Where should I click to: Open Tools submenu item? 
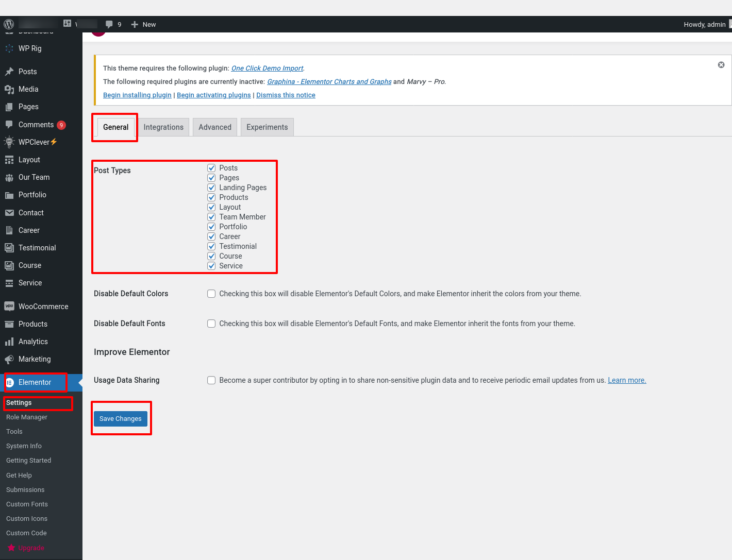(14, 432)
